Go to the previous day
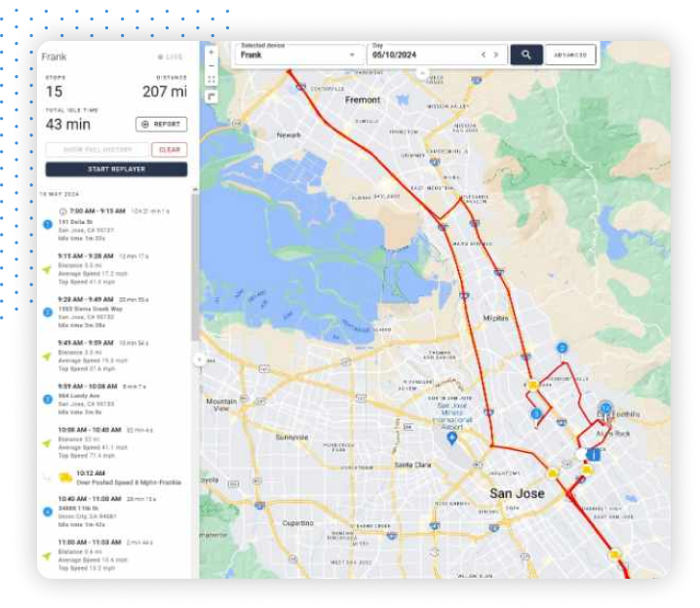Screen dimensions: 700x608 [484, 56]
